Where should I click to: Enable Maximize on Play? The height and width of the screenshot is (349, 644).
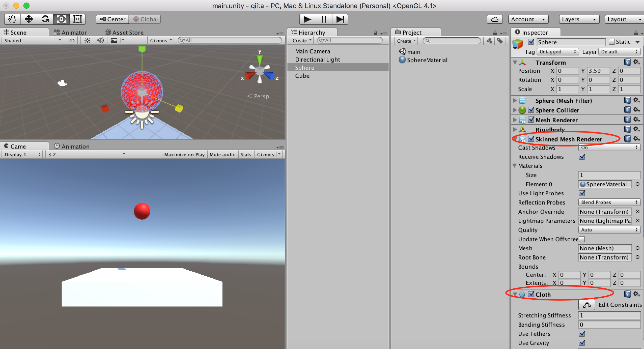[x=185, y=154]
